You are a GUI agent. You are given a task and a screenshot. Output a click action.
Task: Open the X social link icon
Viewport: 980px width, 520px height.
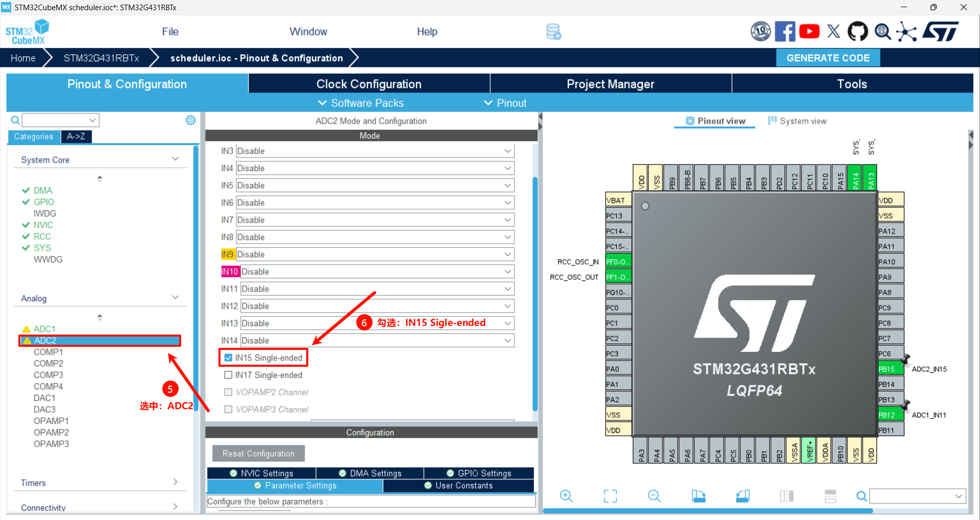point(834,32)
